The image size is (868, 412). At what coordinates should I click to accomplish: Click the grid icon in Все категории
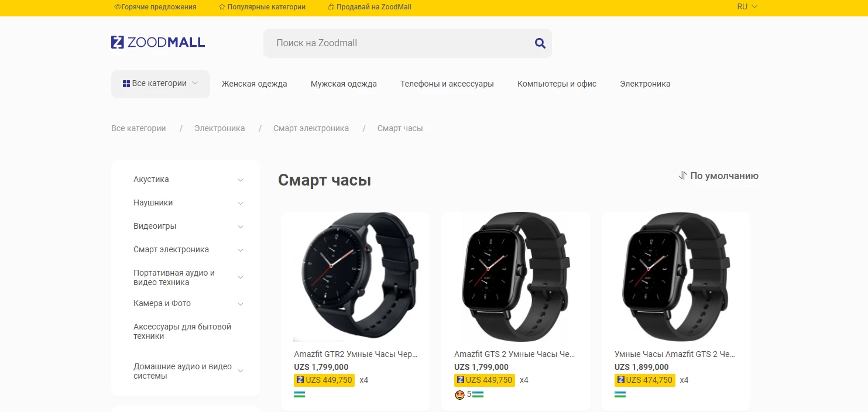pyautogui.click(x=126, y=84)
